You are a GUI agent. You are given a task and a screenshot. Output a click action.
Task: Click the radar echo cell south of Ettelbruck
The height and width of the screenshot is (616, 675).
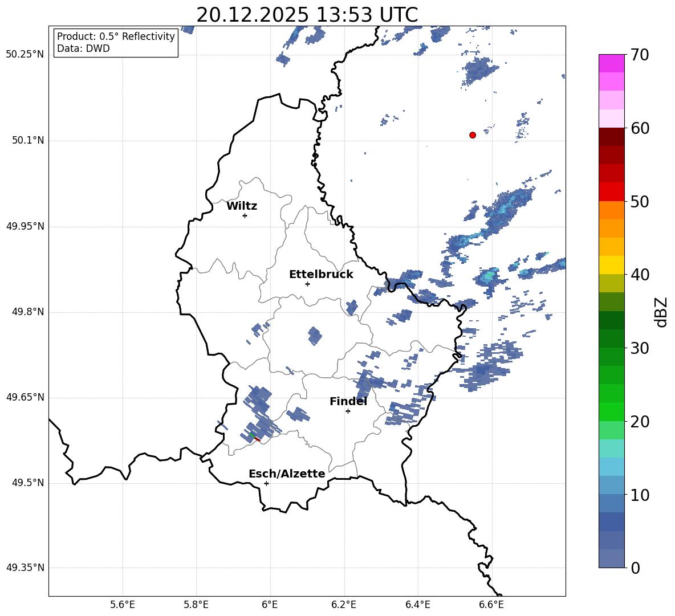[x=315, y=336]
